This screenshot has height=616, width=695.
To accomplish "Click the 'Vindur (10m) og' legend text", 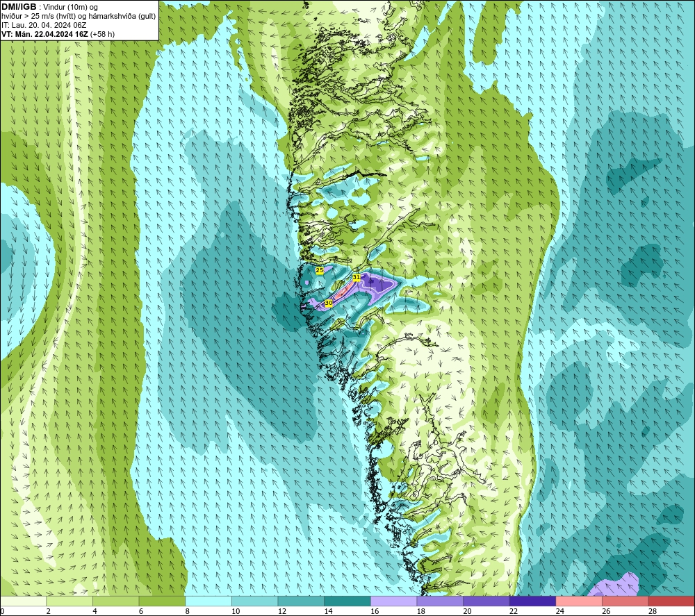I will (70, 8).
